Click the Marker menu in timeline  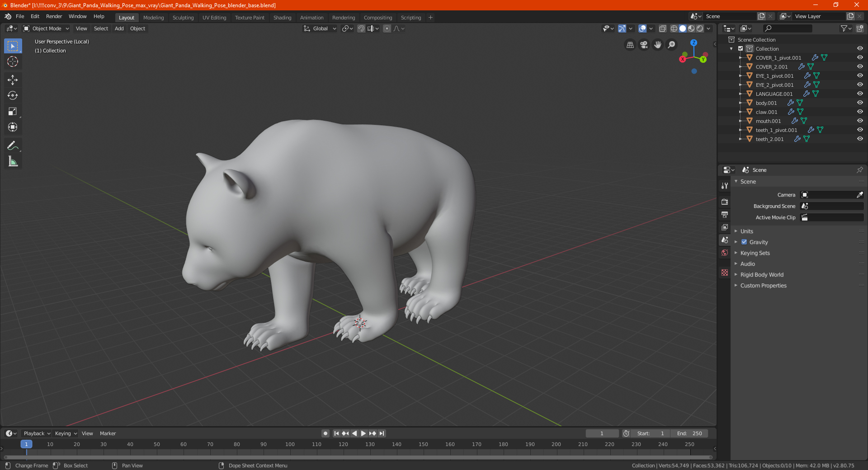(108, 433)
